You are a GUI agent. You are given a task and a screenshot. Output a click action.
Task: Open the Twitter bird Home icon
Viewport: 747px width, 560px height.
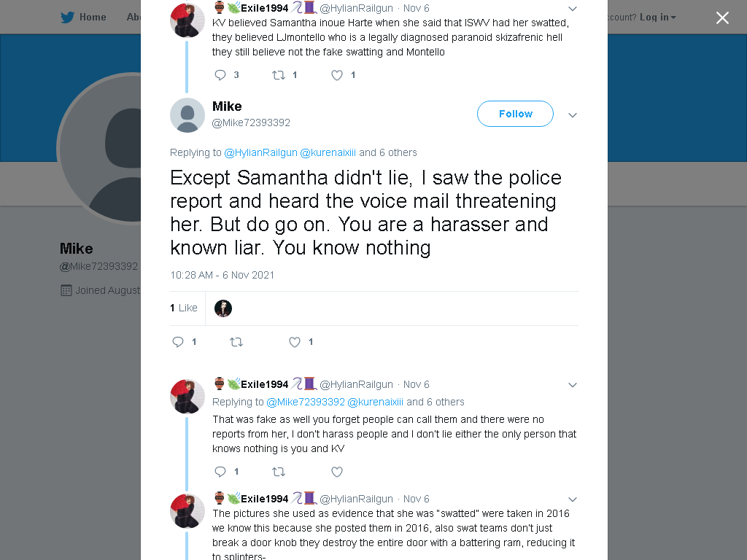(x=67, y=17)
